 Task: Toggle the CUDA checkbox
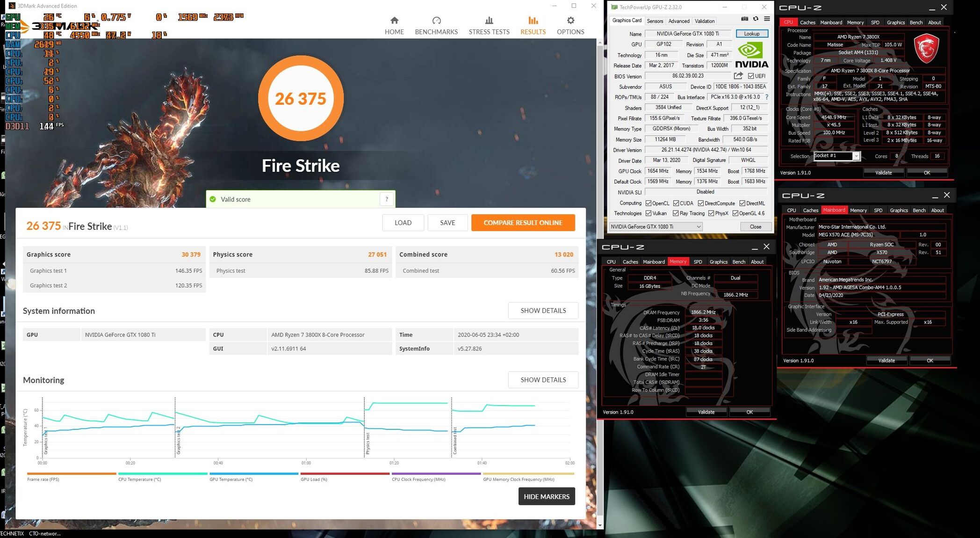[676, 204]
